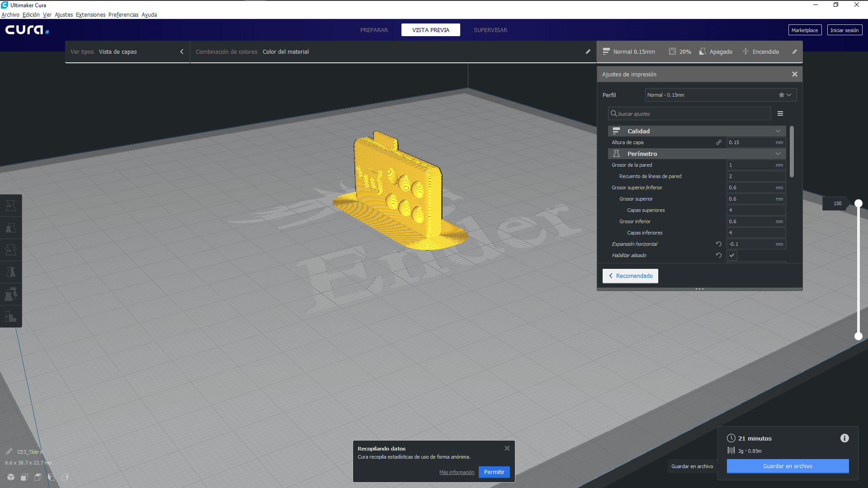This screenshot has width=868, height=488.
Task: Open the Extensiones menu
Action: tap(90, 15)
